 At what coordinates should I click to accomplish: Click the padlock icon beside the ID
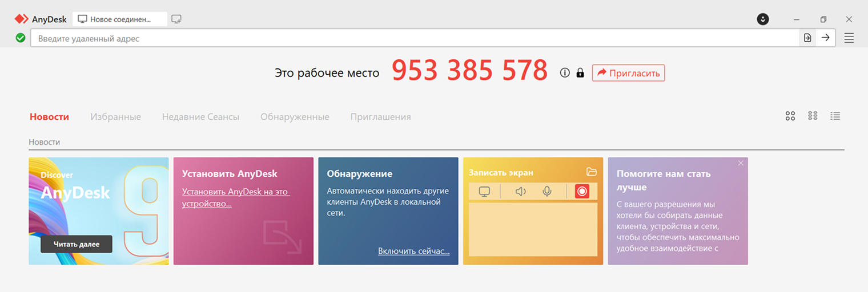(580, 73)
